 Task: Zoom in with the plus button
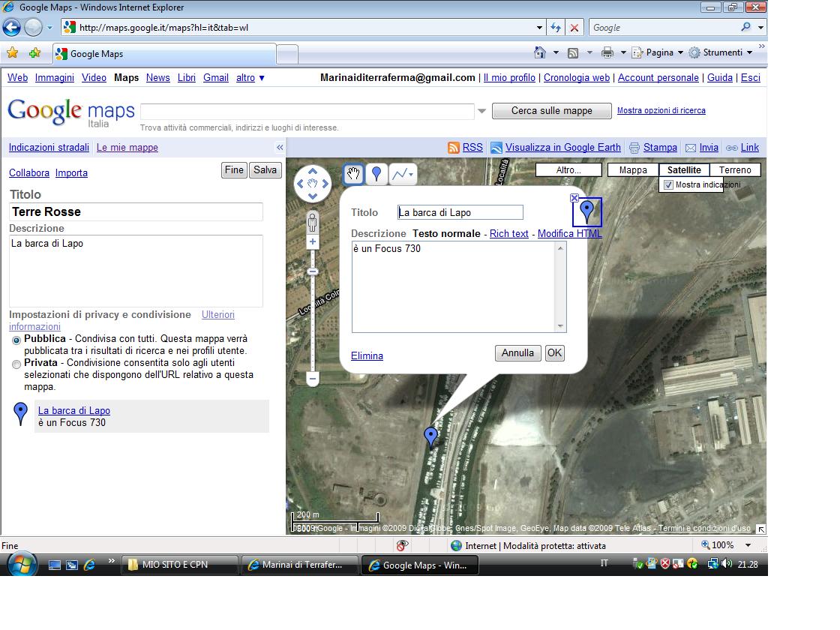(x=313, y=242)
